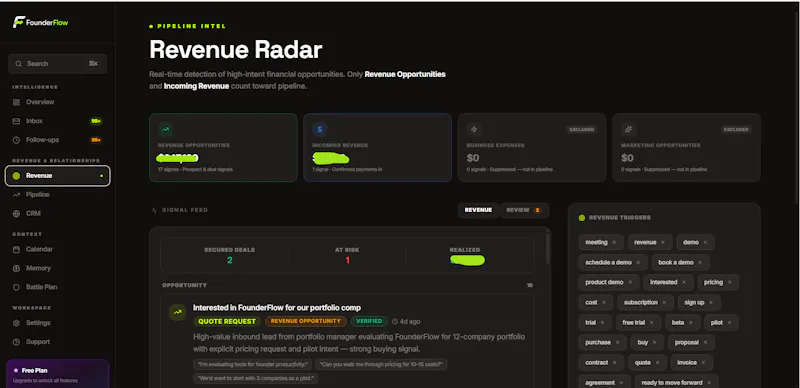
Task: Click the Business Expenses lightning icon
Action: 474,130
